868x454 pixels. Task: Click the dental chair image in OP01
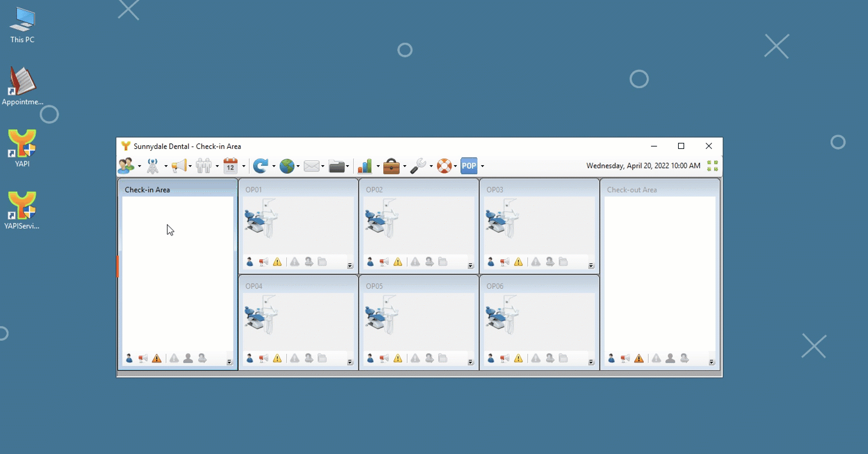(x=261, y=218)
